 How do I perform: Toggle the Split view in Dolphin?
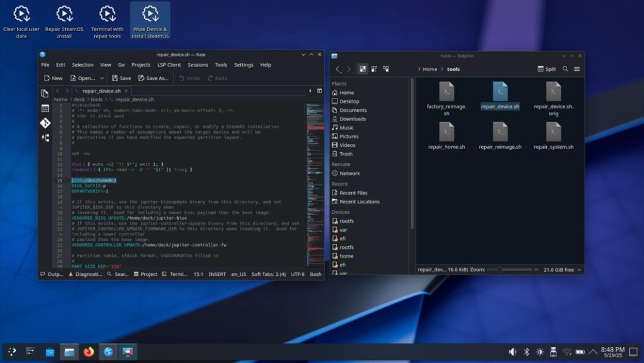[547, 69]
